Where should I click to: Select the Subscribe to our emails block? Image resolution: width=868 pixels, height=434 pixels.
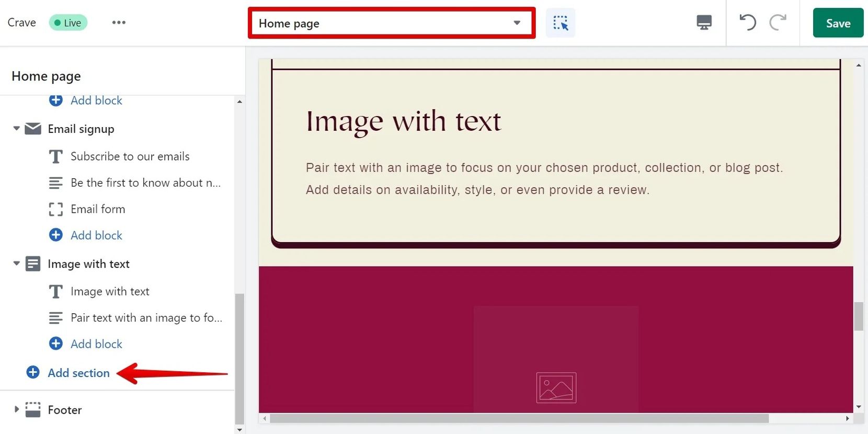click(x=130, y=156)
